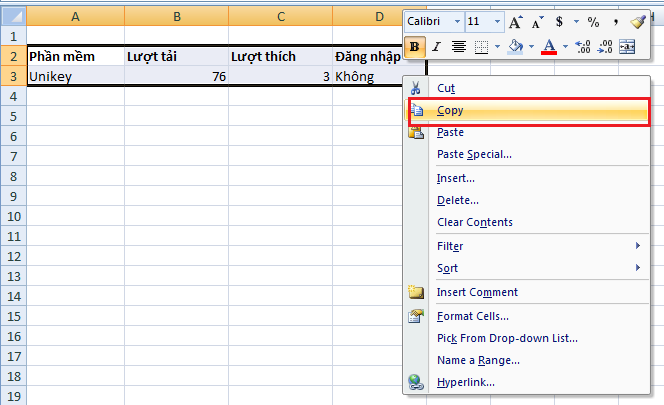The width and height of the screenshot is (664, 405).
Task: Toggle Italic formatting in mini toolbar
Action: [436, 46]
